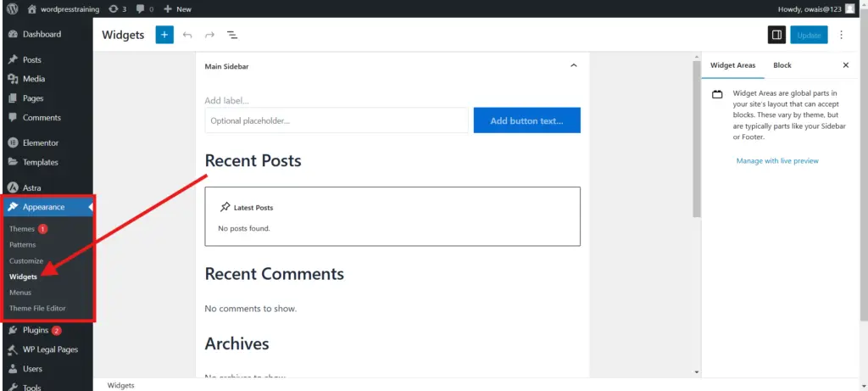Close the settings sidebar with X
The height and width of the screenshot is (391, 868).
(x=846, y=65)
